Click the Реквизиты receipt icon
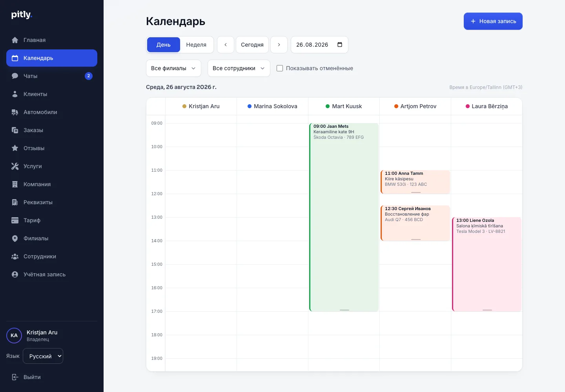This screenshot has height=392, width=565. pos(15,202)
